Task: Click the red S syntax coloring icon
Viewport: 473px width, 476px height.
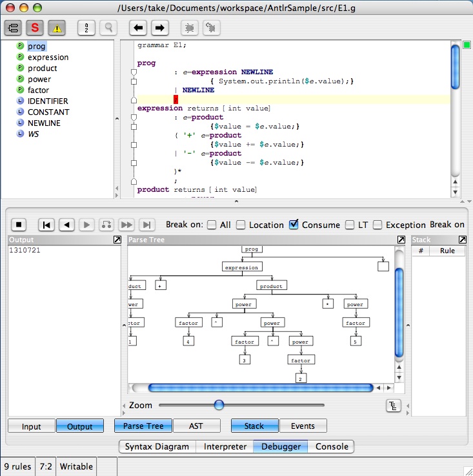Action: [x=35, y=28]
